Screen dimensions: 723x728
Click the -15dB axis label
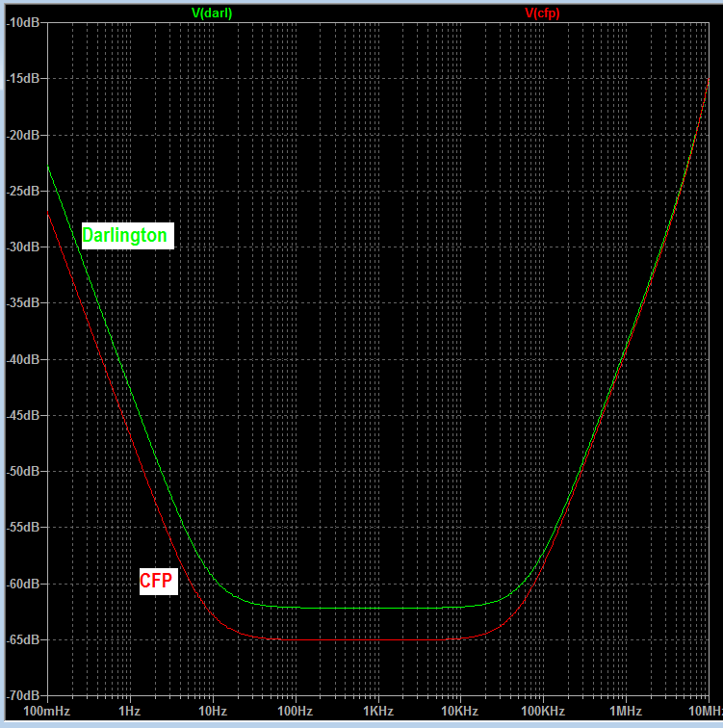[23, 78]
